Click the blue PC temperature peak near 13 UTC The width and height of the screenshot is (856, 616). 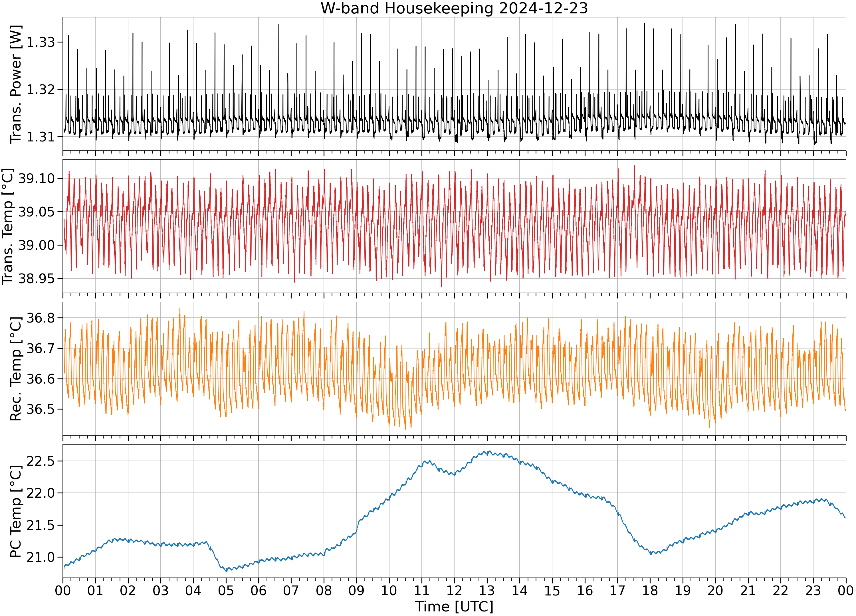489,451
